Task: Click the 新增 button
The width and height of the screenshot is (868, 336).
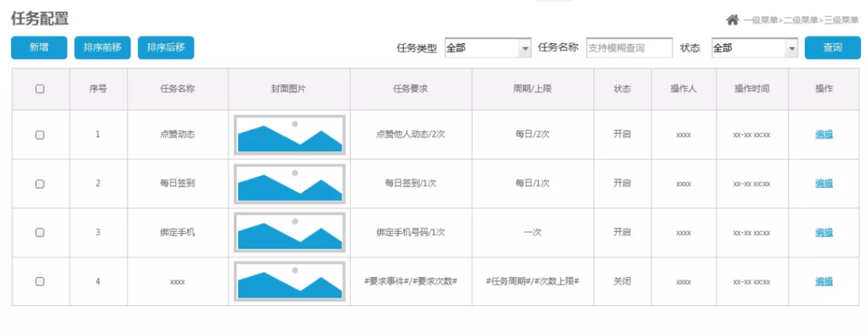Action: (x=39, y=47)
